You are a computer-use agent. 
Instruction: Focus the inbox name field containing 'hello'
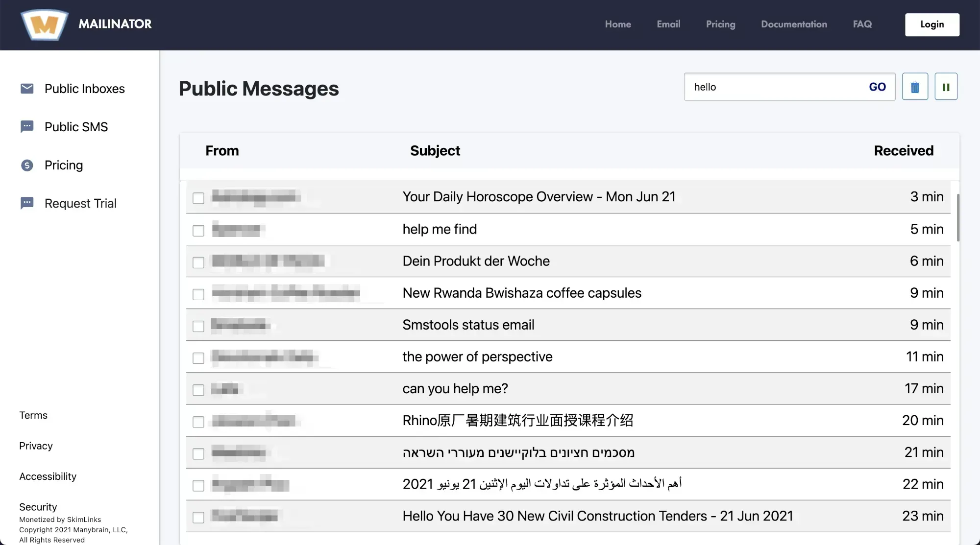pos(774,87)
